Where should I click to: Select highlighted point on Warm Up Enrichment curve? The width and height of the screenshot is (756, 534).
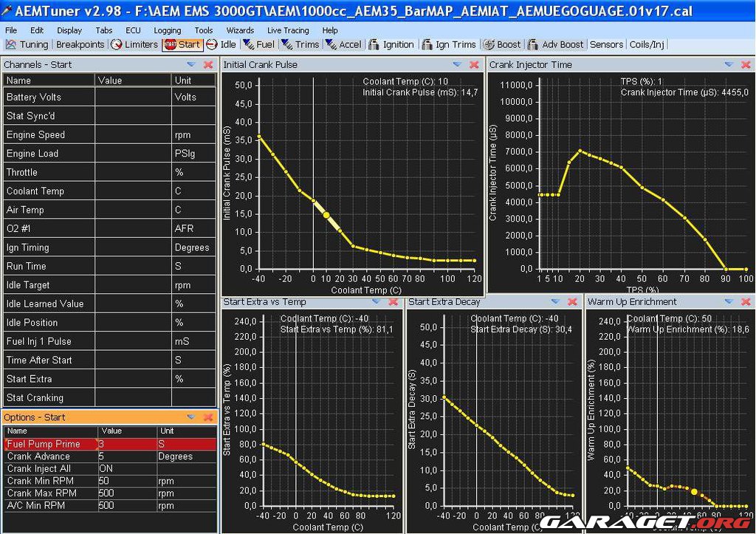click(694, 492)
